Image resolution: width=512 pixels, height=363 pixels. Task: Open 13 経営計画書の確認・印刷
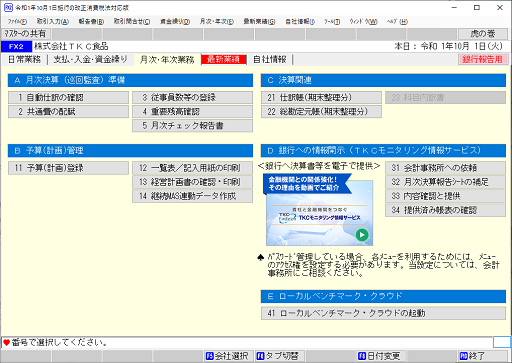coord(192,182)
